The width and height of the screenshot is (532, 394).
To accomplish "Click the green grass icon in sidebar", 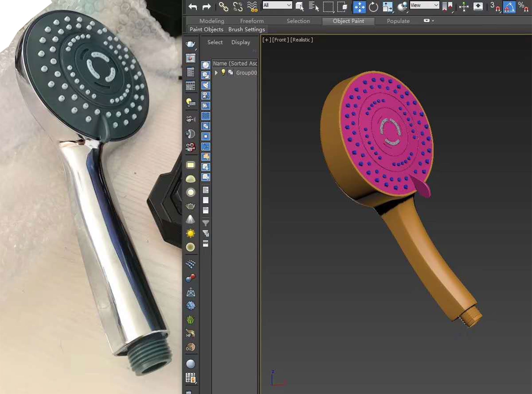I will (x=191, y=320).
